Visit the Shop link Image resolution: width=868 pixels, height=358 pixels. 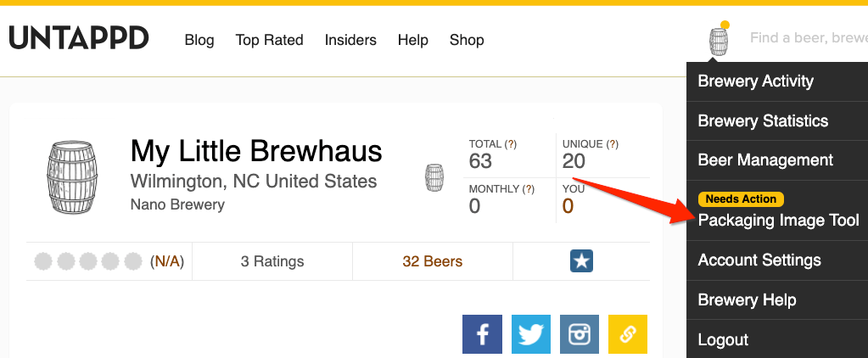point(467,40)
